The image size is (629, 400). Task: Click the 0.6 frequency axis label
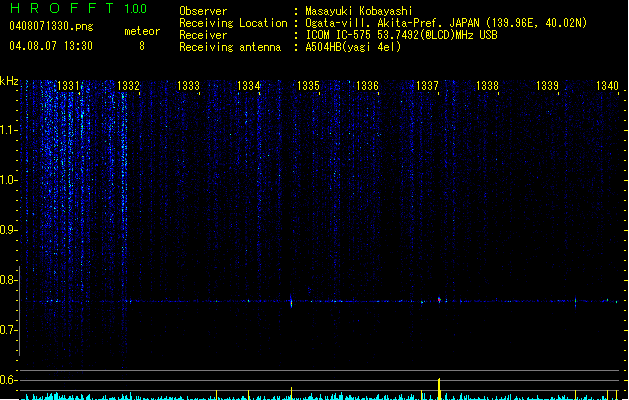(8, 380)
